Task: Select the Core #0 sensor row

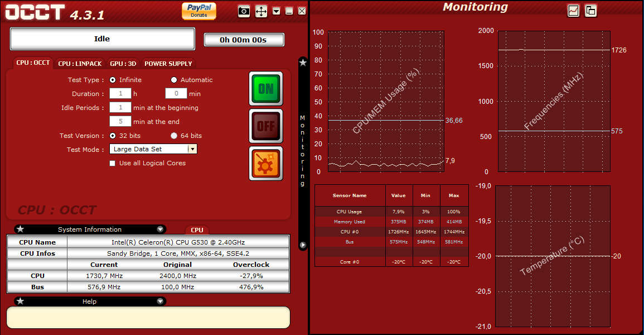Action: point(391,262)
